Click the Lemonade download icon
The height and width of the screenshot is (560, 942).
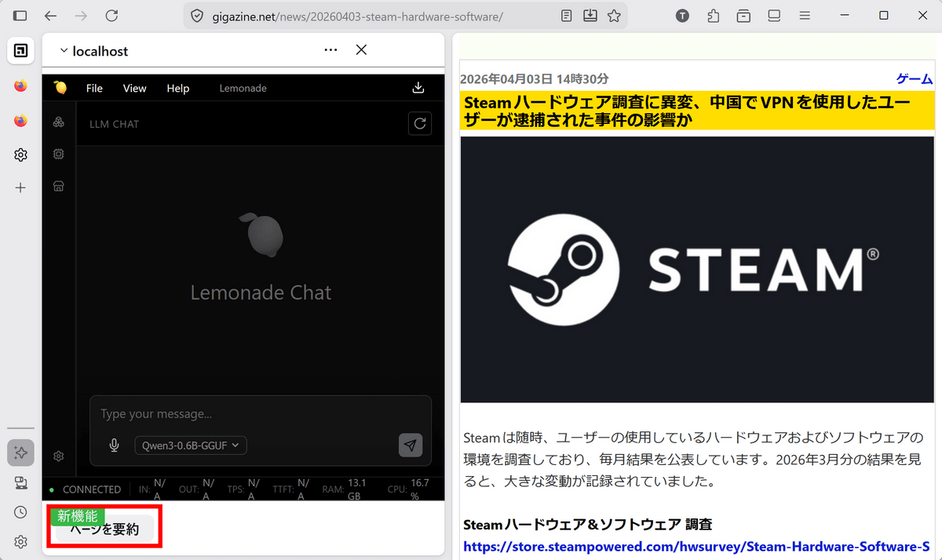click(x=418, y=88)
